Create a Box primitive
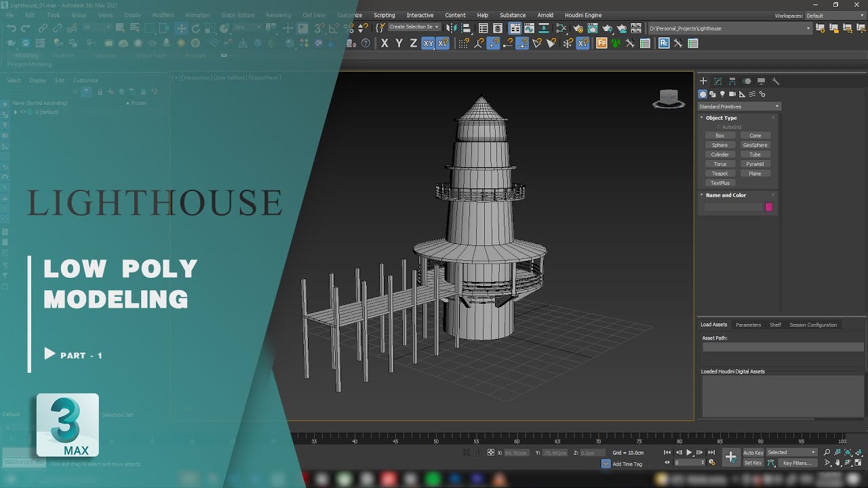Image resolution: width=868 pixels, height=488 pixels. (720, 136)
